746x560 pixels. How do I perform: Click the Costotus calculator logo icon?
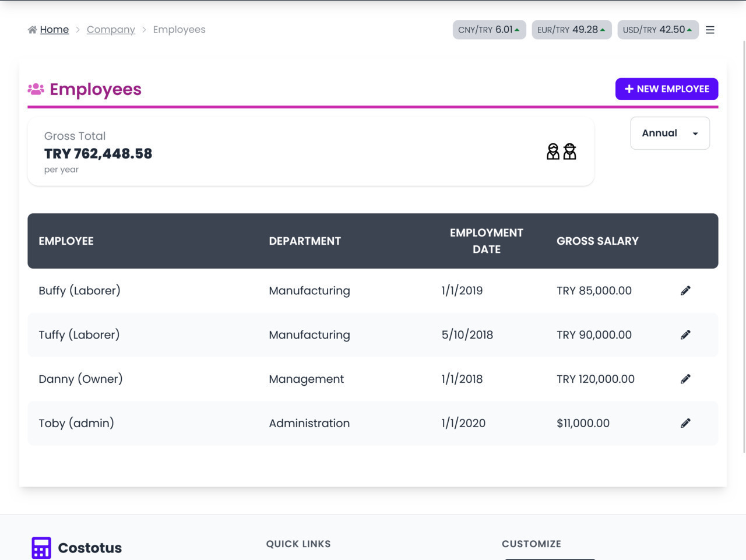[41, 548]
